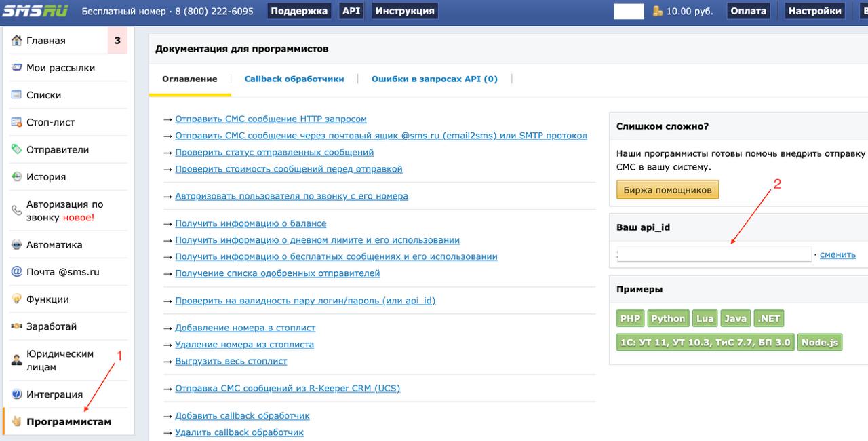Click the green tag icon for Отправители
This screenshot has height=441, width=868.
(x=17, y=149)
